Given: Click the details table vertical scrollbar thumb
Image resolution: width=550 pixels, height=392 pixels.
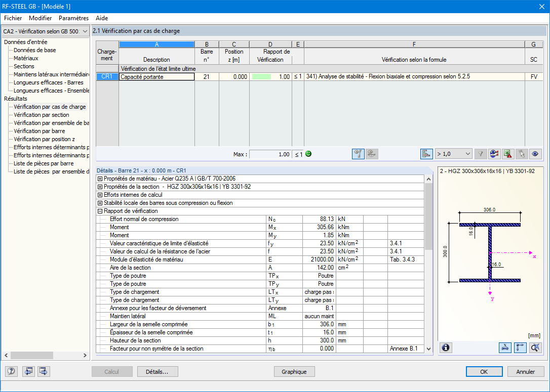Looking at the screenshot, I should (428, 216).
